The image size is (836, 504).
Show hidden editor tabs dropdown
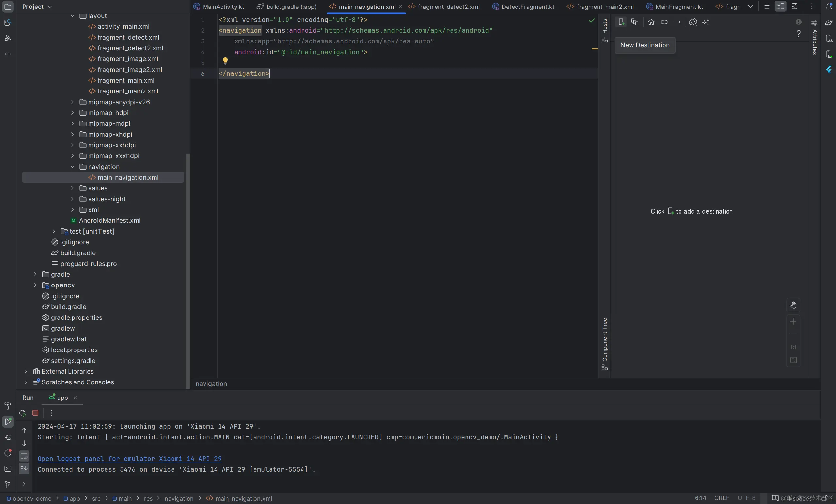750,7
